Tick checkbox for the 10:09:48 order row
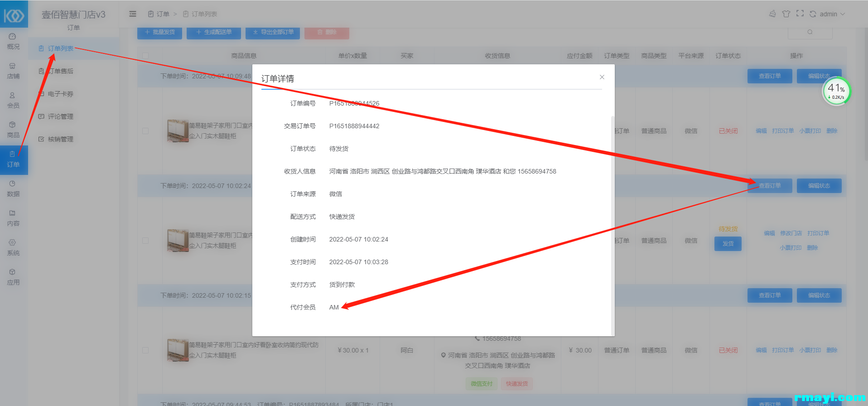The width and height of the screenshot is (868, 406). (145, 131)
